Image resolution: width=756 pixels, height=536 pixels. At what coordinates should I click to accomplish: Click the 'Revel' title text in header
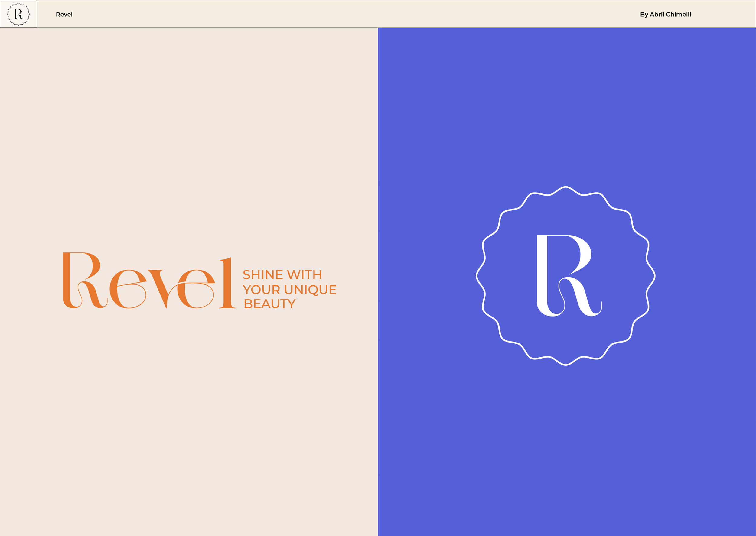point(64,14)
